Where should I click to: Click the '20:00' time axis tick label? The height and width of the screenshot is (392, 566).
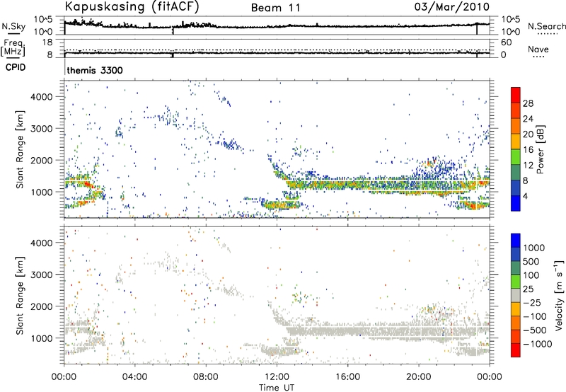[418, 377]
